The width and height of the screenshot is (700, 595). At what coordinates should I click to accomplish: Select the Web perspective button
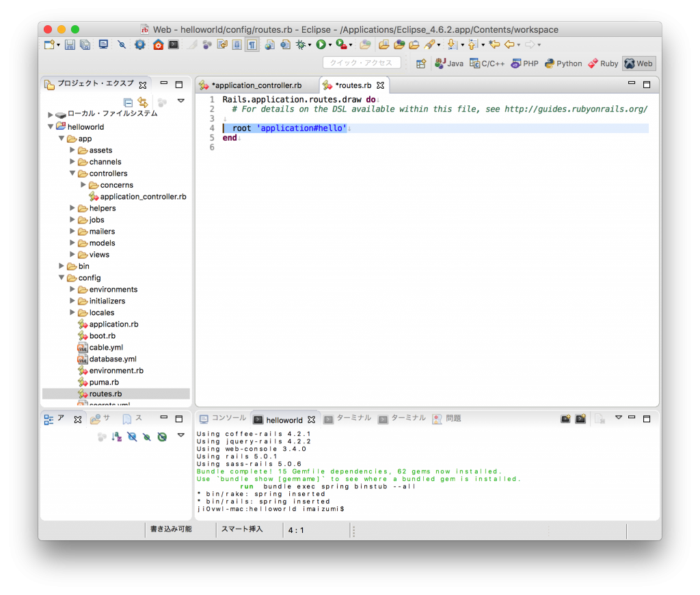tap(639, 64)
